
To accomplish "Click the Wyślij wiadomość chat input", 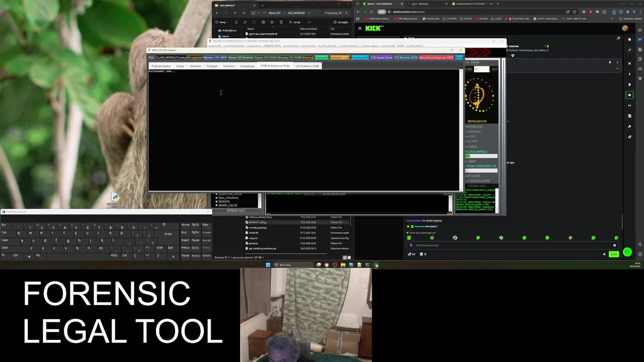I will click(512, 245).
